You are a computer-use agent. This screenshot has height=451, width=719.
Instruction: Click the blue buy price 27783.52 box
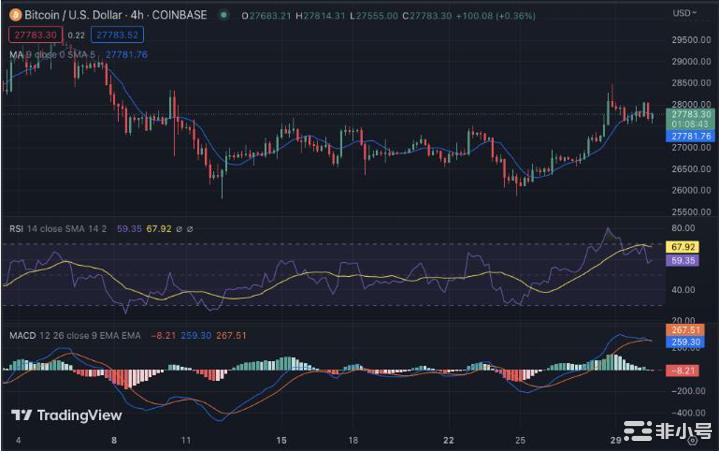(116, 34)
